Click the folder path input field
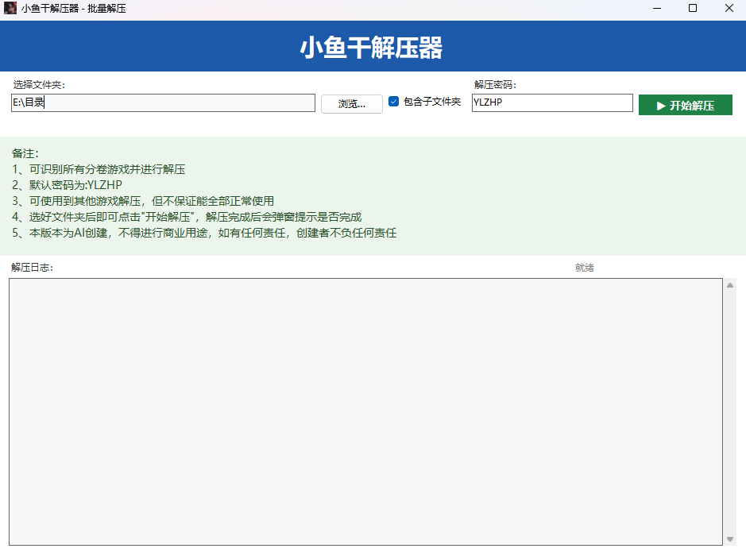This screenshot has height=560, width=746. 163,102
